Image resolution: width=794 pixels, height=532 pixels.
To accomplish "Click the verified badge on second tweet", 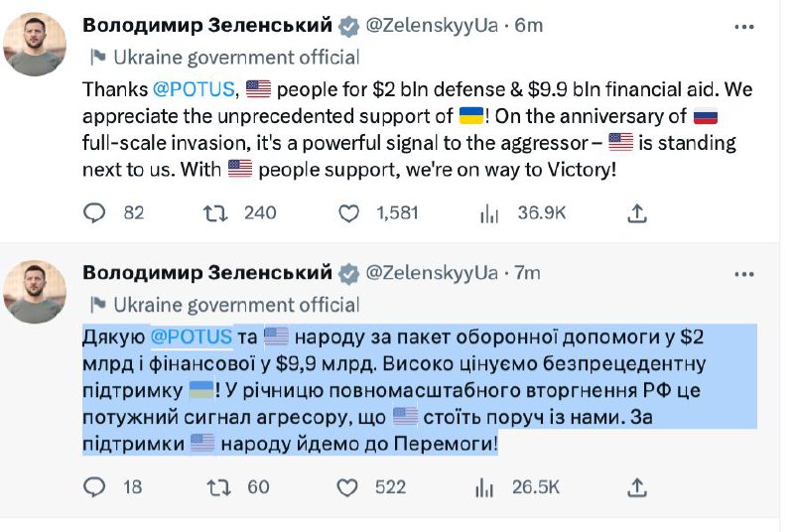I will (348, 273).
